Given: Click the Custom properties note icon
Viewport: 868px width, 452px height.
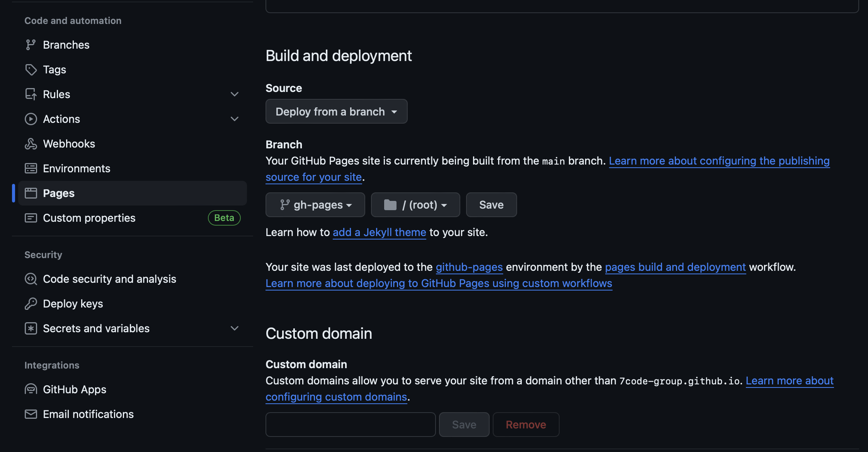Looking at the screenshot, I should [31, 218].
